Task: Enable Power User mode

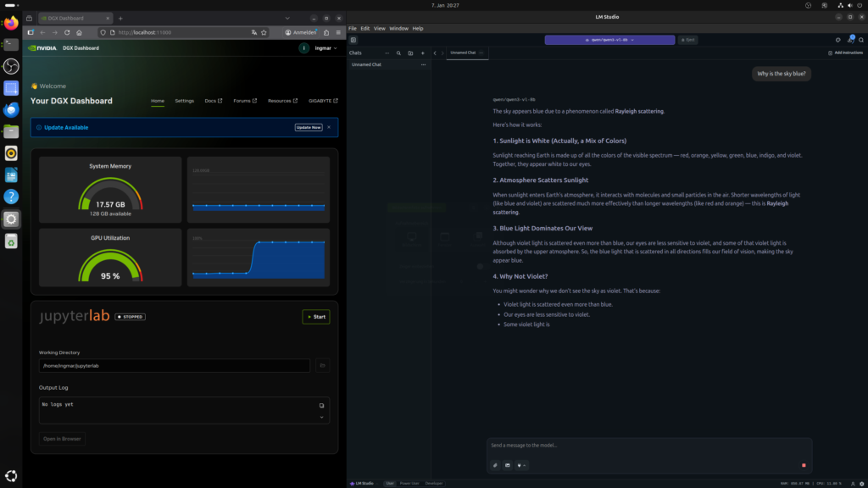Action: point(409,483)
